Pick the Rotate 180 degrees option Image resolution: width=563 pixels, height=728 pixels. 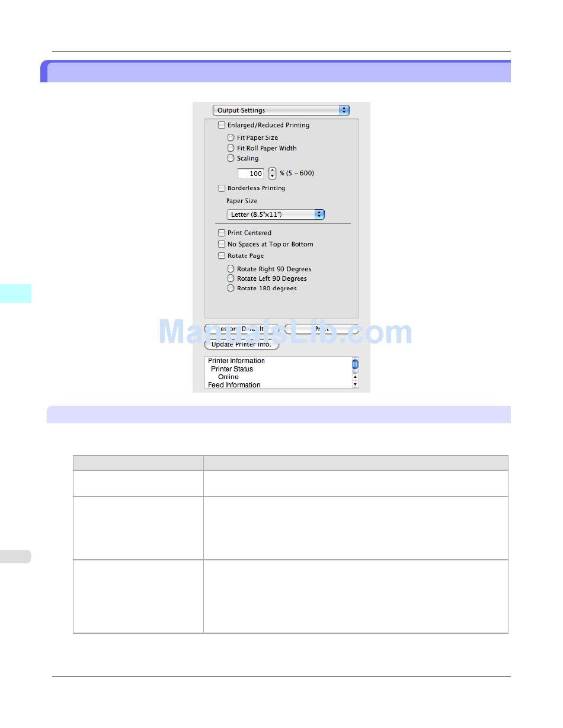point(231,288)
